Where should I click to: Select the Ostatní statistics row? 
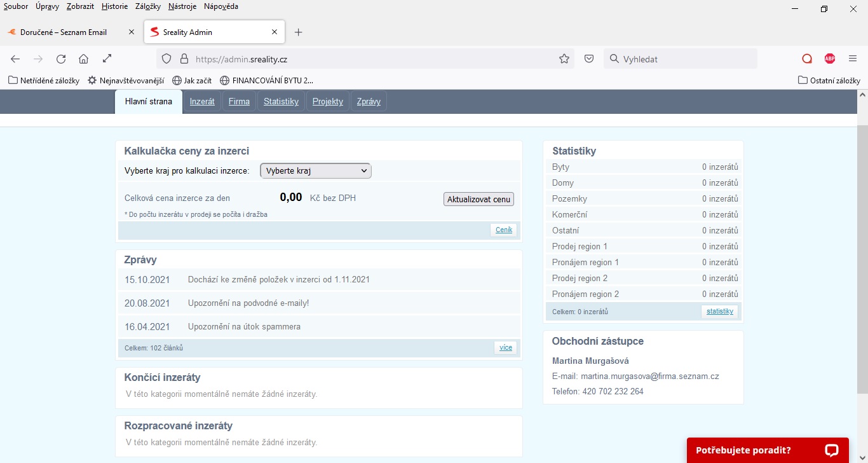coord(645,230)
